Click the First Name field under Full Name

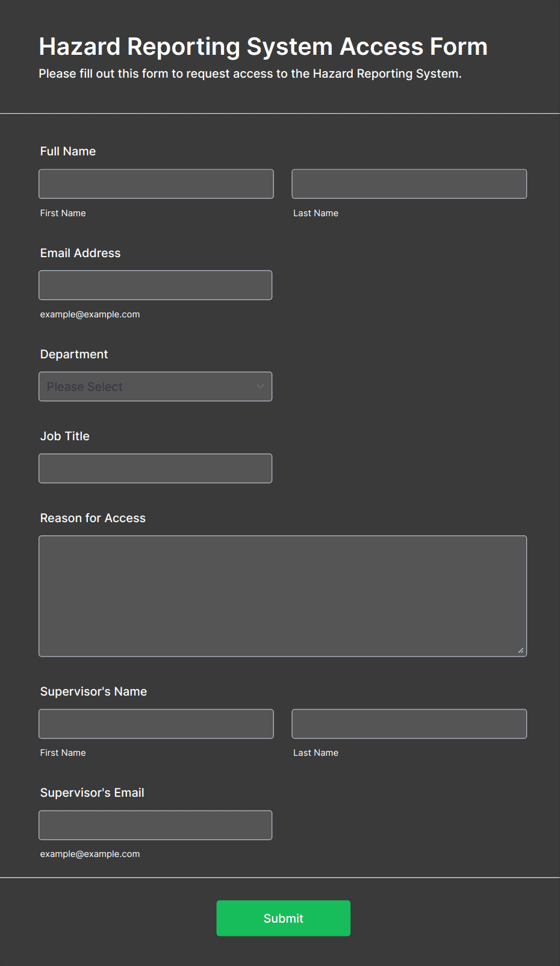(x=156, y=184)
